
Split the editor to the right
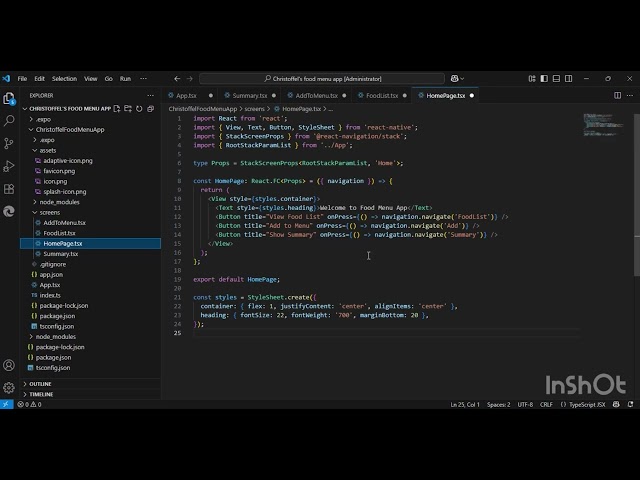pos(618,96)
